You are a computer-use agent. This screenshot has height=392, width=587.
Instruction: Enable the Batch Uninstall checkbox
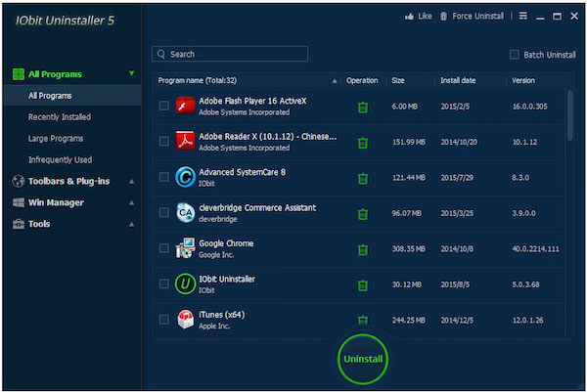click(514, 55)
